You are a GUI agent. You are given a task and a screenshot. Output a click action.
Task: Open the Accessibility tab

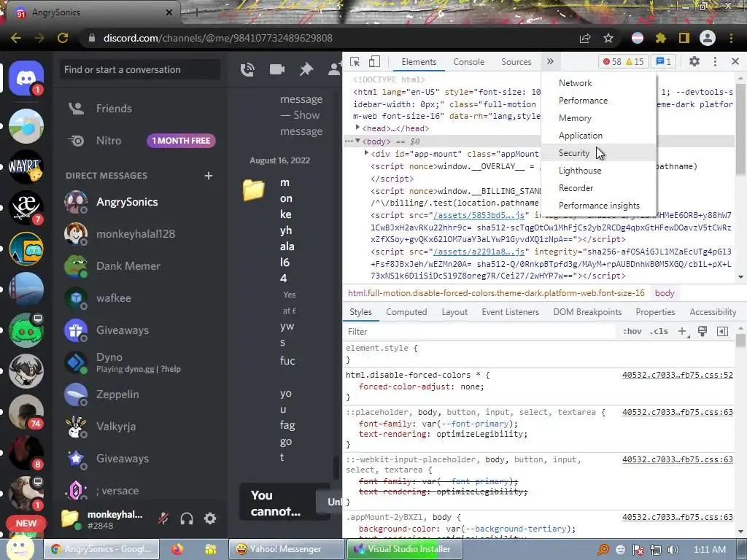[x=713, y=312]
